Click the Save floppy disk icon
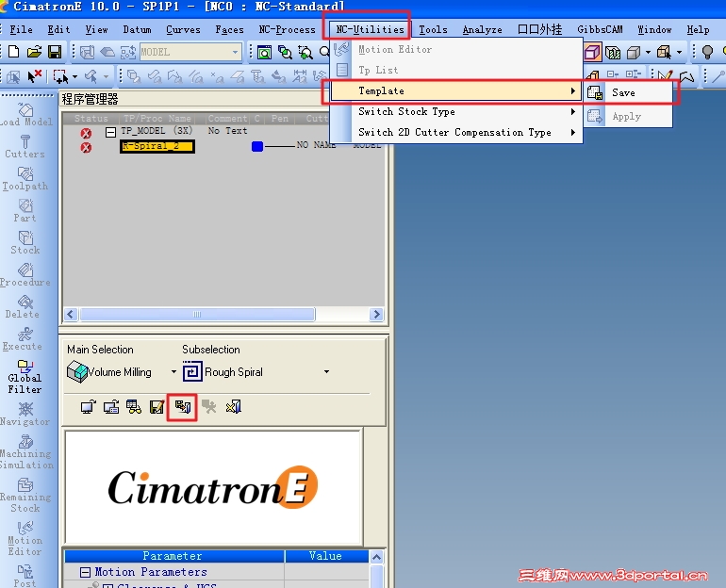Screen dimensions: 726x588 click(x=55, y=51)
